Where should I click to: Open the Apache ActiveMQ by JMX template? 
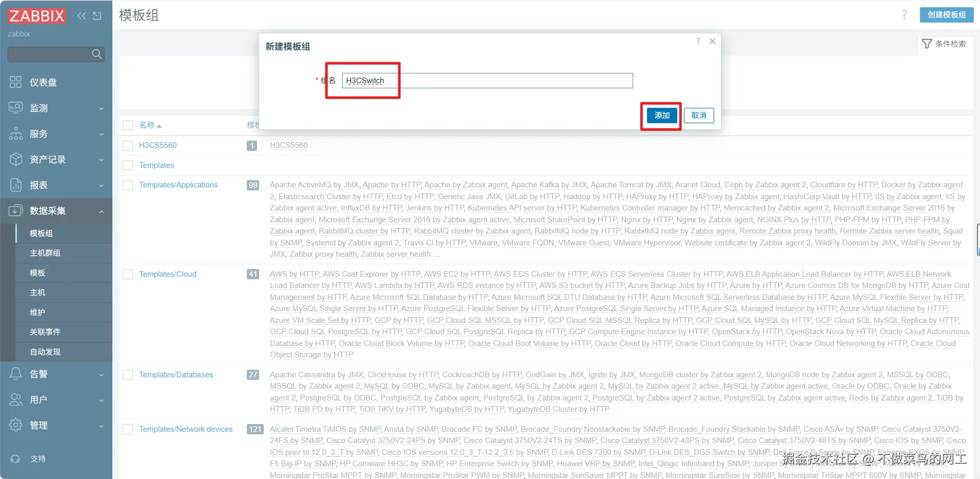(314, 185)
